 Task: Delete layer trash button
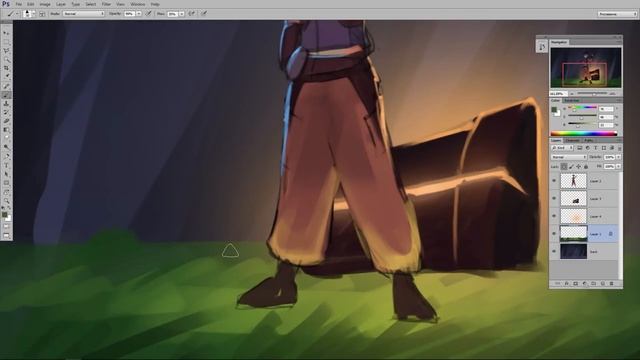[x=611, y=283]
